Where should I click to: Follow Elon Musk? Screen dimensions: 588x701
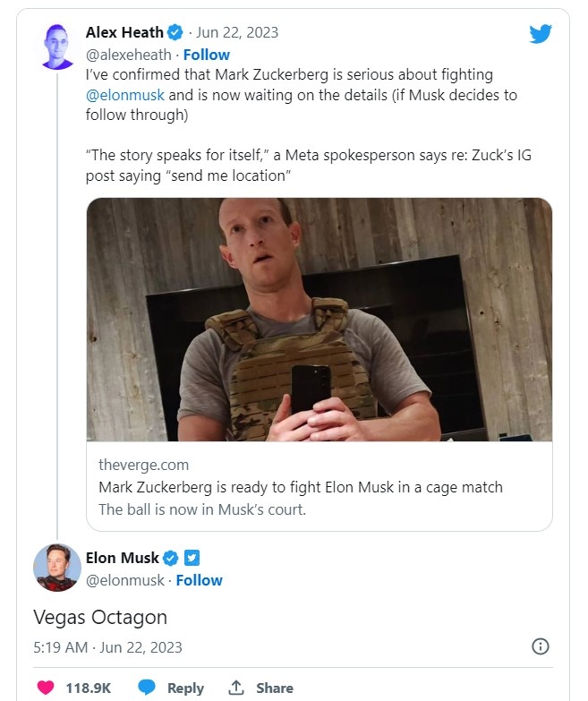pyautogui.click(x=199, y=580)
